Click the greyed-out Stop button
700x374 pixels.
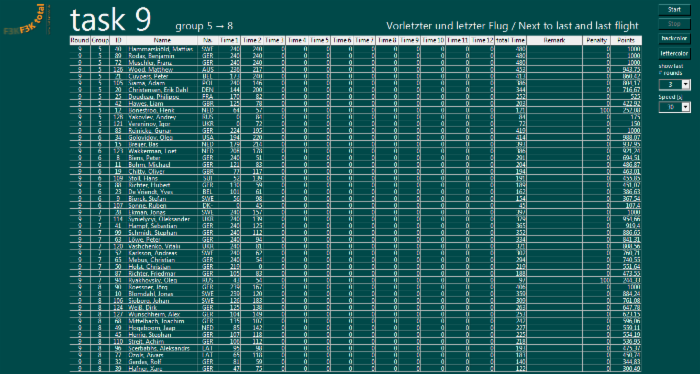point(674,24)
